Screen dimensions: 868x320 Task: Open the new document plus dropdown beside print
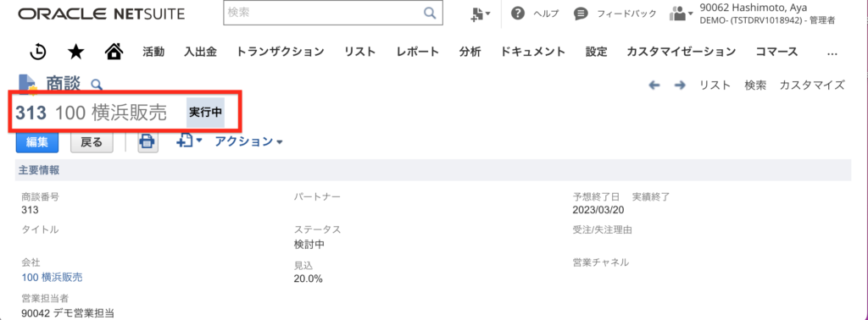click(189, 141)
